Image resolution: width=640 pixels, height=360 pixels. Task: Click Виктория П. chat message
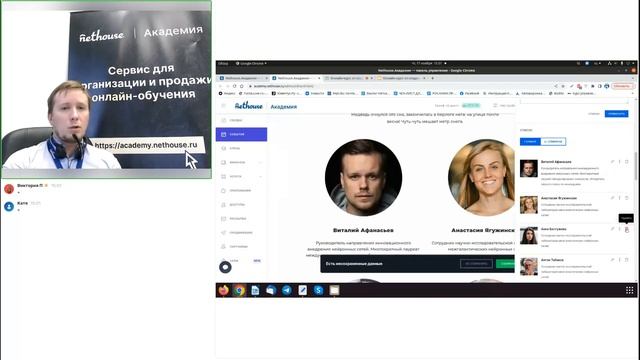click(33, 189)
